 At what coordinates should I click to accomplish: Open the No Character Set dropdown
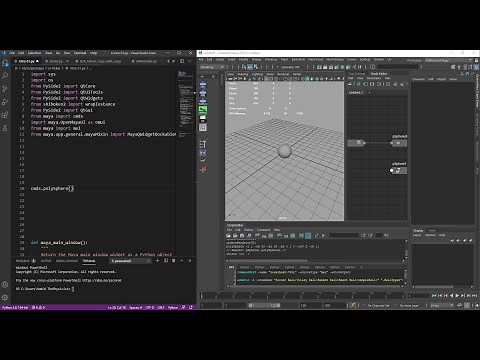pyautogui.click(x=378, y=305)
